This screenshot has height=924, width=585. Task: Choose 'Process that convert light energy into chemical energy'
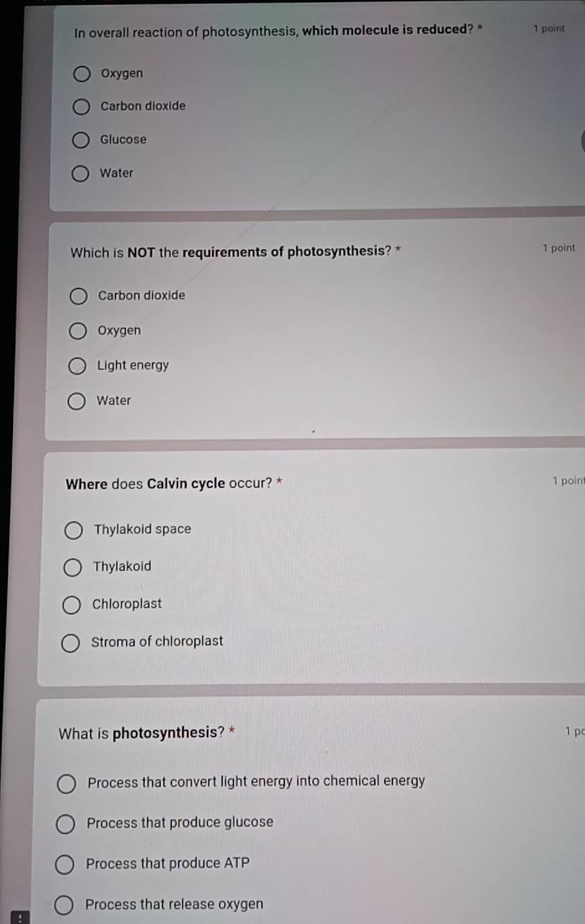click(66, 784)
